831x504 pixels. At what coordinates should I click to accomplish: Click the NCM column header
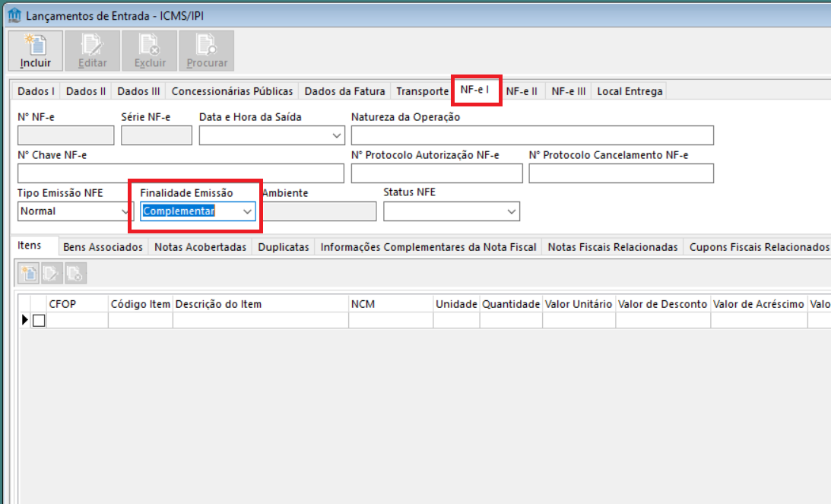click(391, 304)
